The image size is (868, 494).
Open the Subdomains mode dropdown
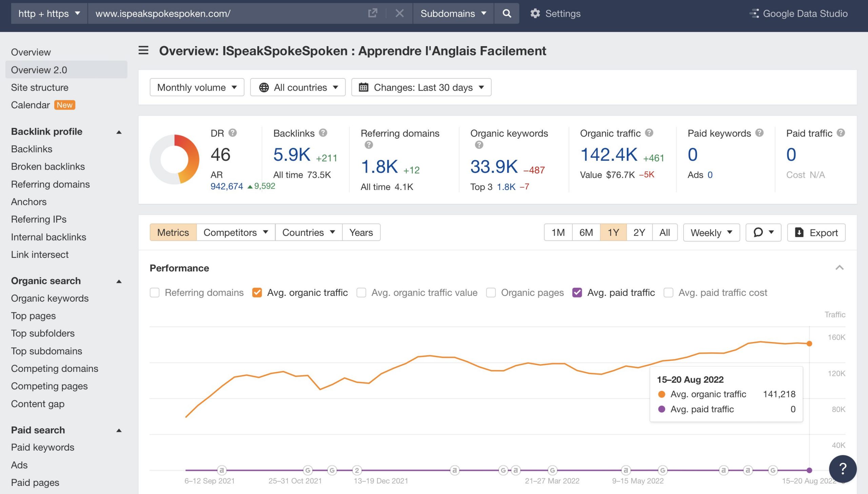tap(453, 13)
